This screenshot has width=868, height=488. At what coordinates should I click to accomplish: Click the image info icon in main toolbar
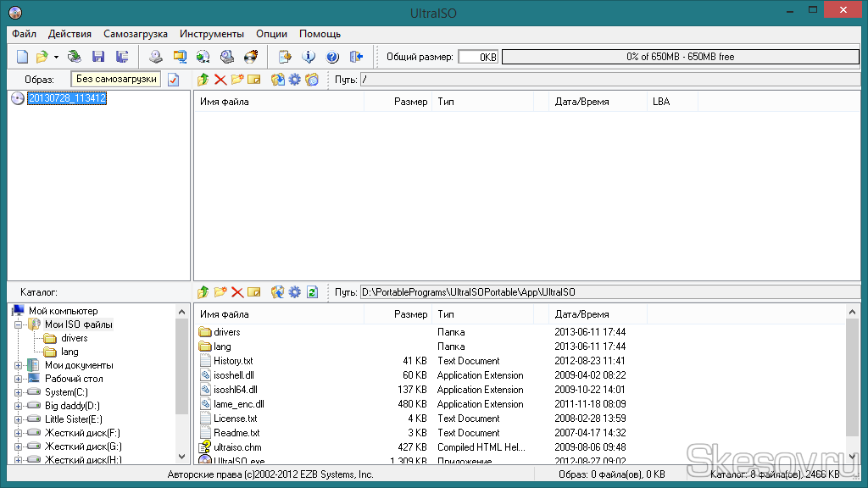pyautogui.click(x=309, y=57)
